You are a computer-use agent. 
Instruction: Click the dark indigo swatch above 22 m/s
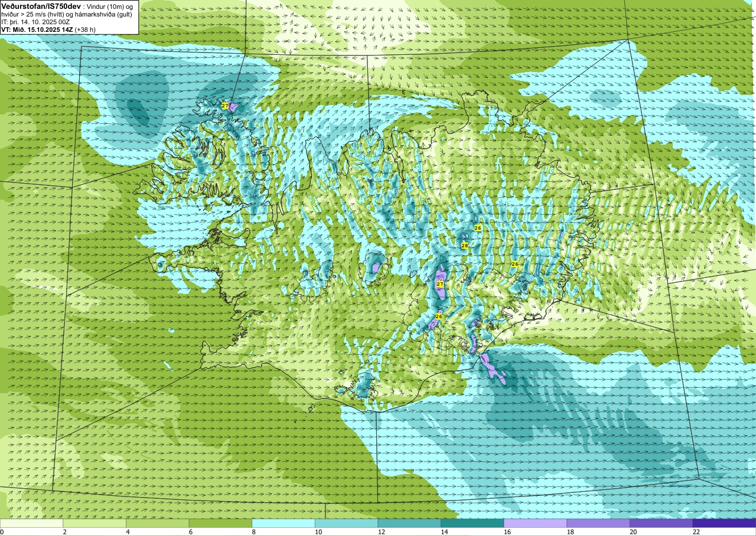(x=725, y=523)
